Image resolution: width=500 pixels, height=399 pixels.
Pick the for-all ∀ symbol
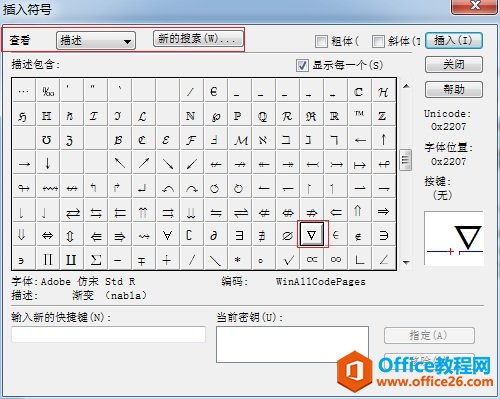(167, 235)
